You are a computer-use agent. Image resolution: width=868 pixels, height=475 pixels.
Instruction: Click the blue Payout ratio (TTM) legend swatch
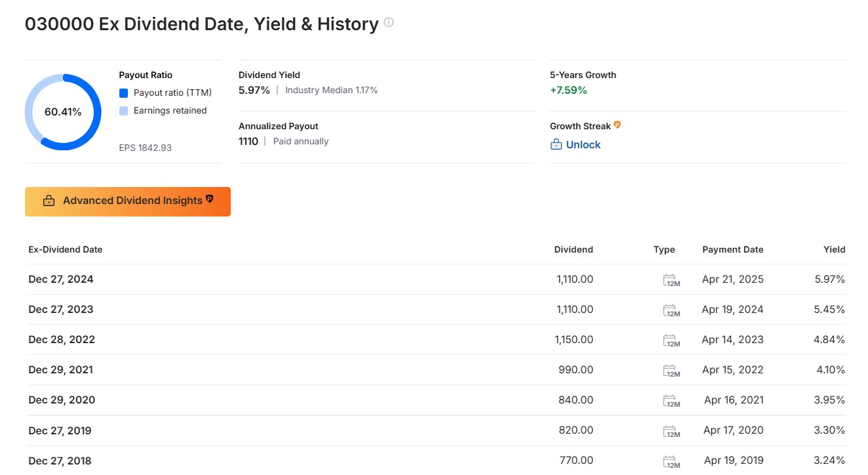(124, 93)
